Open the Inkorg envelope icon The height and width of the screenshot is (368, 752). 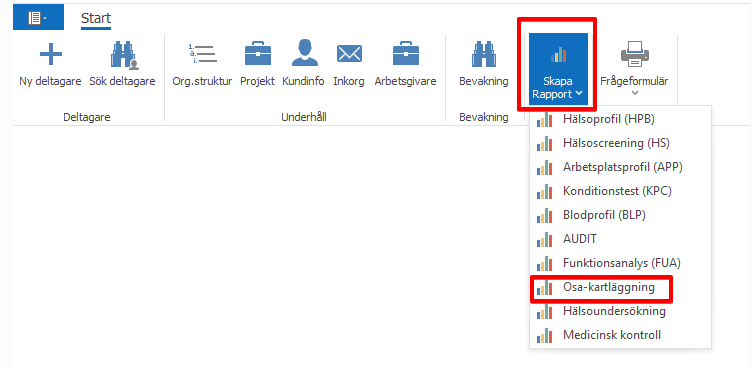pos(349,54)
